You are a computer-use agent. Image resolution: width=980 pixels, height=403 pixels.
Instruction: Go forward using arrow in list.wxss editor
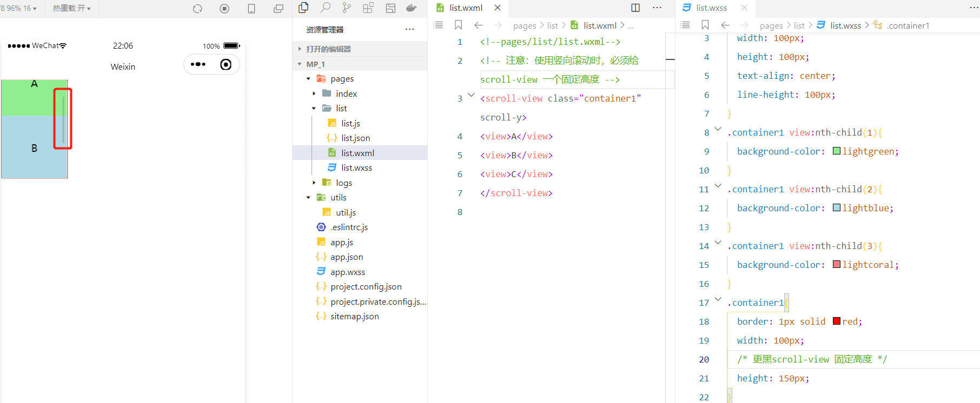[x=744, y=25]
